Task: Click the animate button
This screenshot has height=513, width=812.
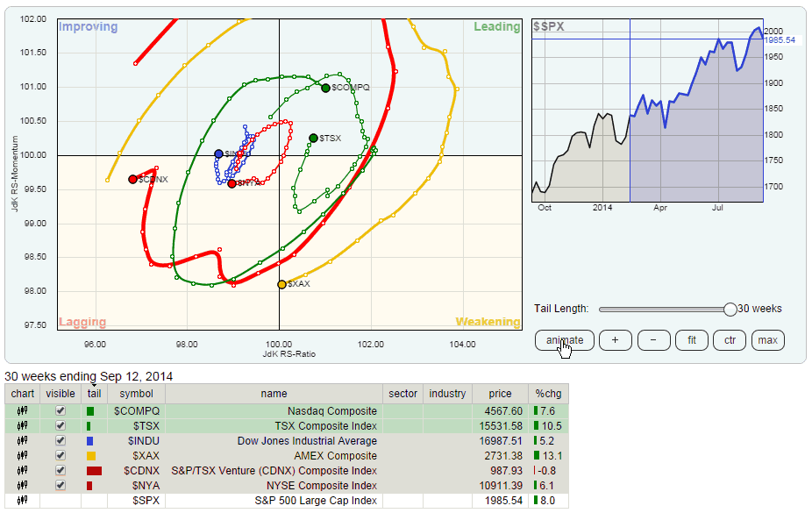Action: pos(565,340)
